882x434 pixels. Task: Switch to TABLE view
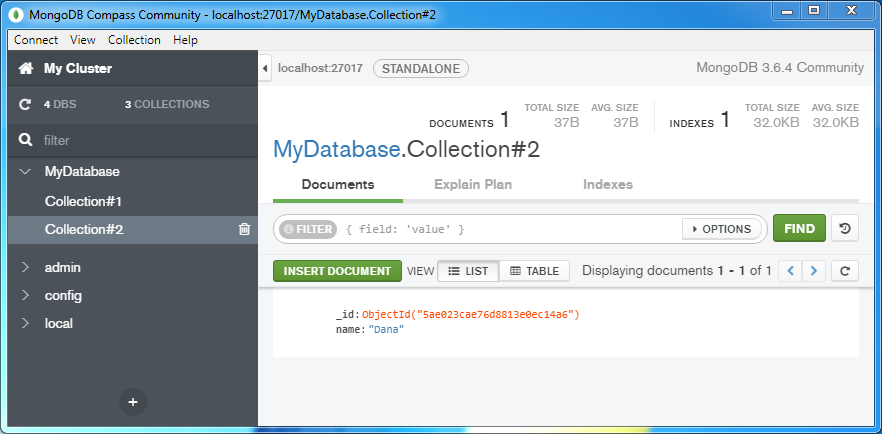pyautogui.click(x=534, y=271)
